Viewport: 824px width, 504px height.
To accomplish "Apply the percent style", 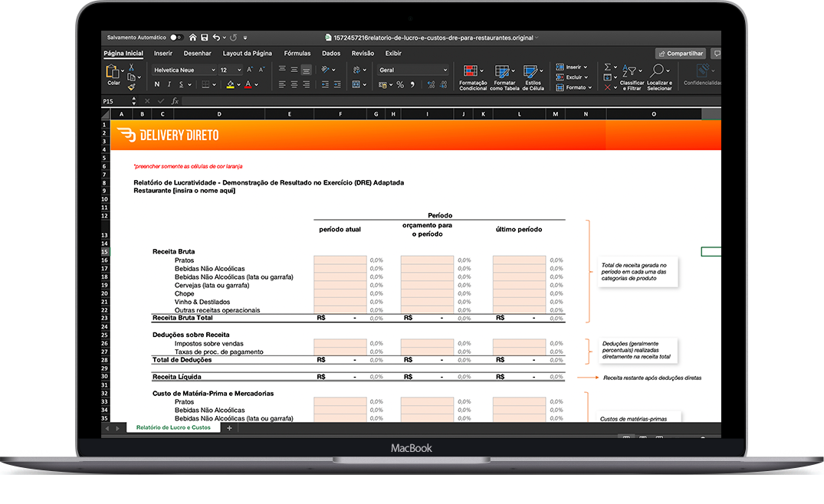I will [400, 84].
